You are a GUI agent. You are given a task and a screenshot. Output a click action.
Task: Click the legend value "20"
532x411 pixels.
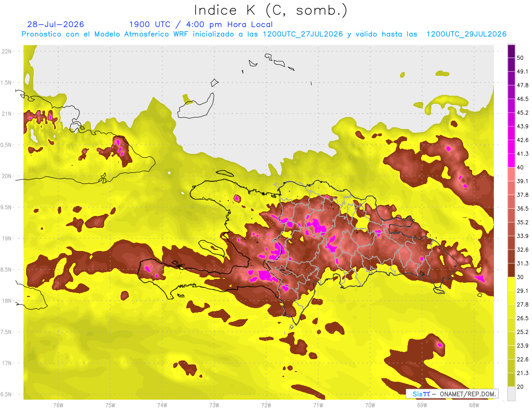520,387
